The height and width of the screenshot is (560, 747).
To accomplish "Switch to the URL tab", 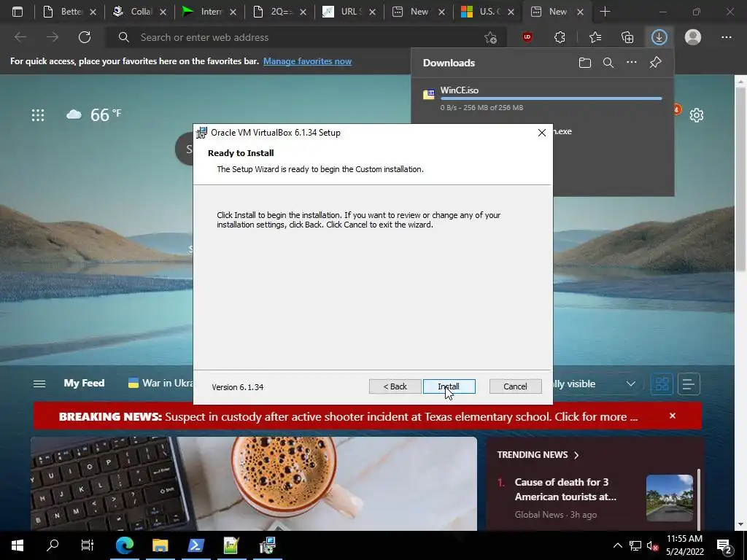I will (350, 12).
